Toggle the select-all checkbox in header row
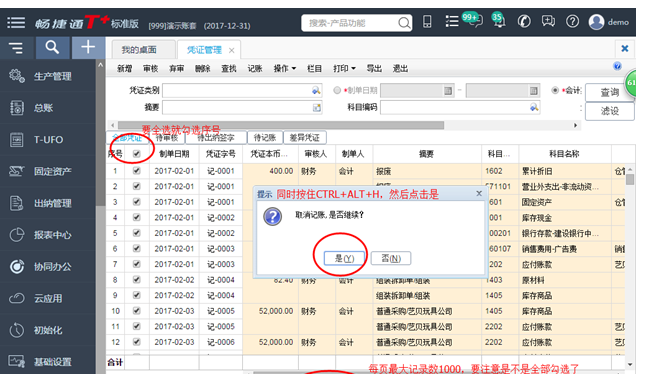 point(137,154)
